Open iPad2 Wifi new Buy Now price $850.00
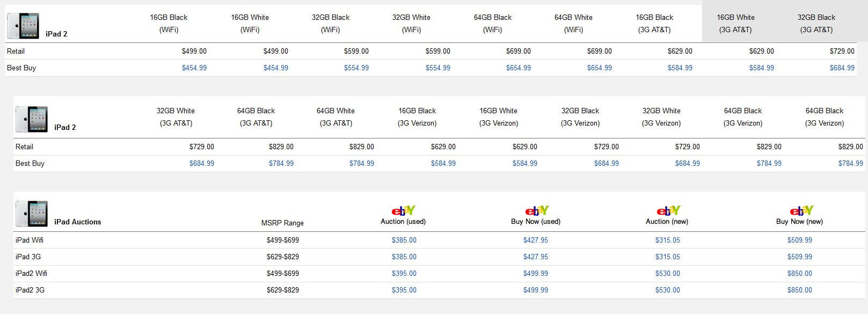Viewport: 868px width, 314px height. point(800,274)
